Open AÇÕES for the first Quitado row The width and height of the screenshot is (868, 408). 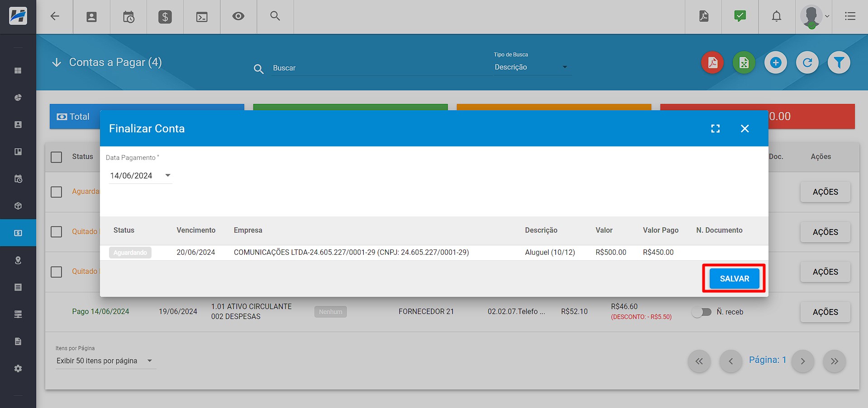tap(825, 232)
